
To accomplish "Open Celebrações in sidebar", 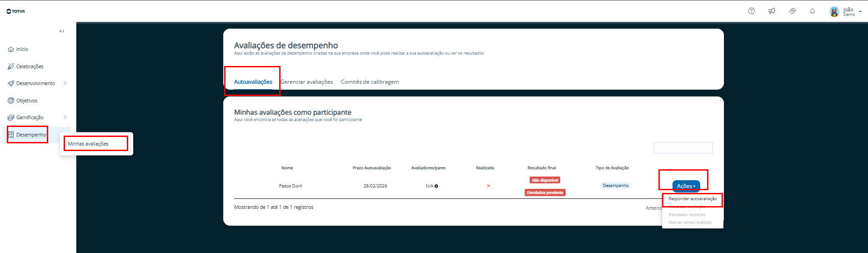I will [x=30, y=66].
